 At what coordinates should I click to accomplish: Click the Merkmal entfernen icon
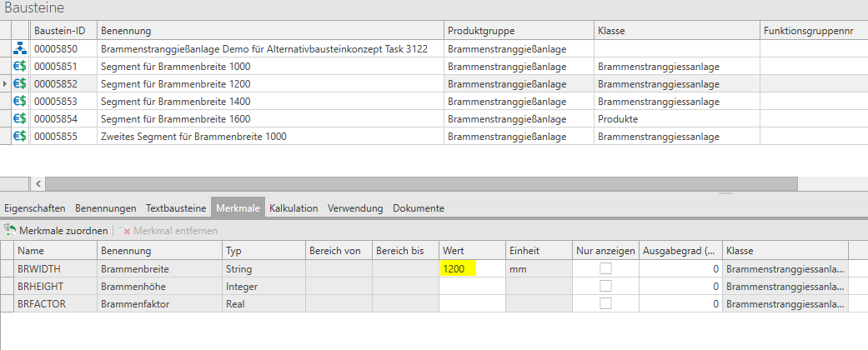[x=124, y=231]
